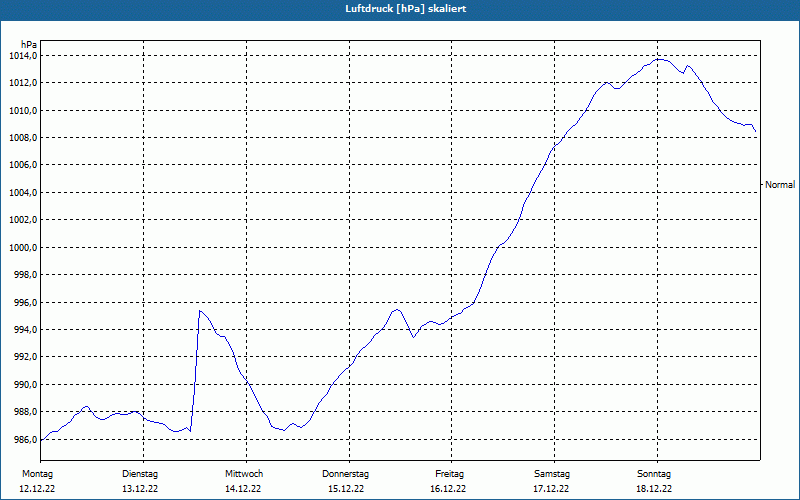Screen dimensions: 800x500
Task: Click the 'Luftdruck [hPa] skaliert' chart title
Action: click(406, 9)
